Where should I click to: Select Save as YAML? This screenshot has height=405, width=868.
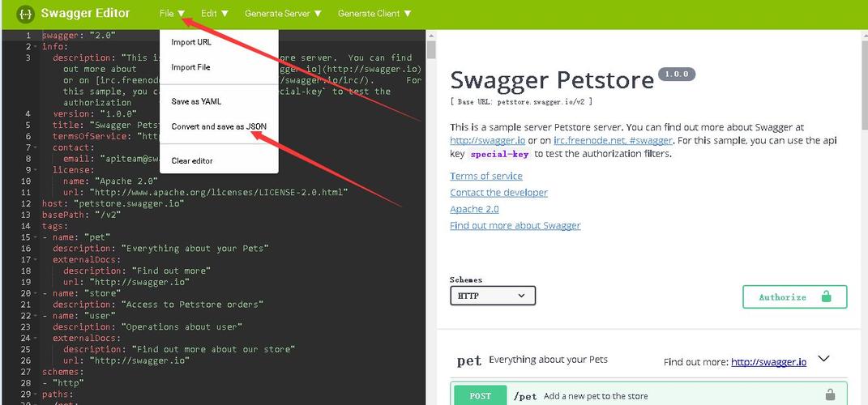point(196,102)
